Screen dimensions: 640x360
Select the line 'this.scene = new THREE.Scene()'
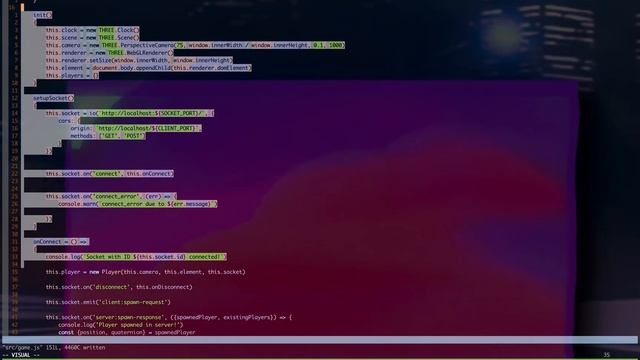pyautogui.click(x=92, y=38)
